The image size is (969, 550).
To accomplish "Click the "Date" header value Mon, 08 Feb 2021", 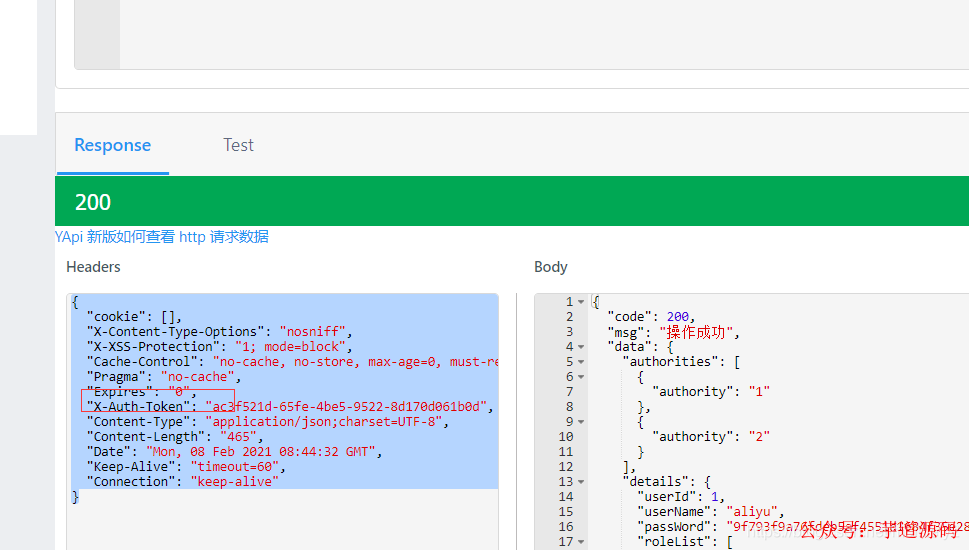I will click(x=261, y=452).
